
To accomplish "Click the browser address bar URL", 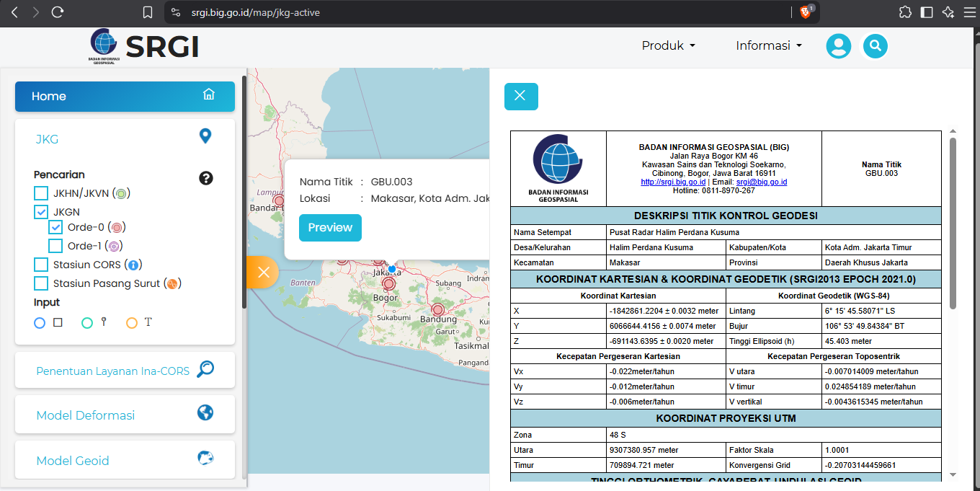I will (255, 12).
